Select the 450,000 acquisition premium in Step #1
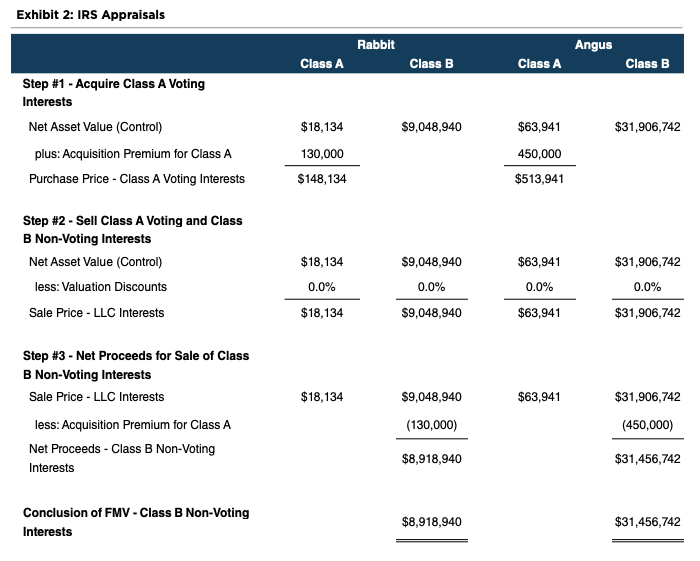This screenshot has height=561, width=700. [x=539, y=154]
